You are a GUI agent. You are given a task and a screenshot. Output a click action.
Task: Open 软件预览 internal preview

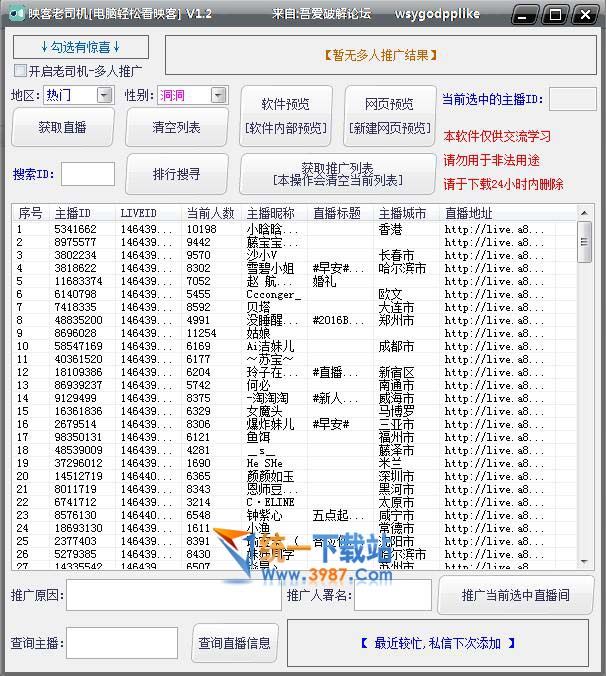pyautogui.click(x=285, y=115)
